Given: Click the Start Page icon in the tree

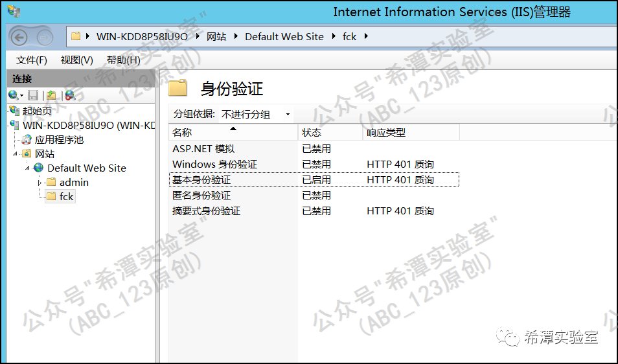Looking at the screenshot, I should click(15, 111).
